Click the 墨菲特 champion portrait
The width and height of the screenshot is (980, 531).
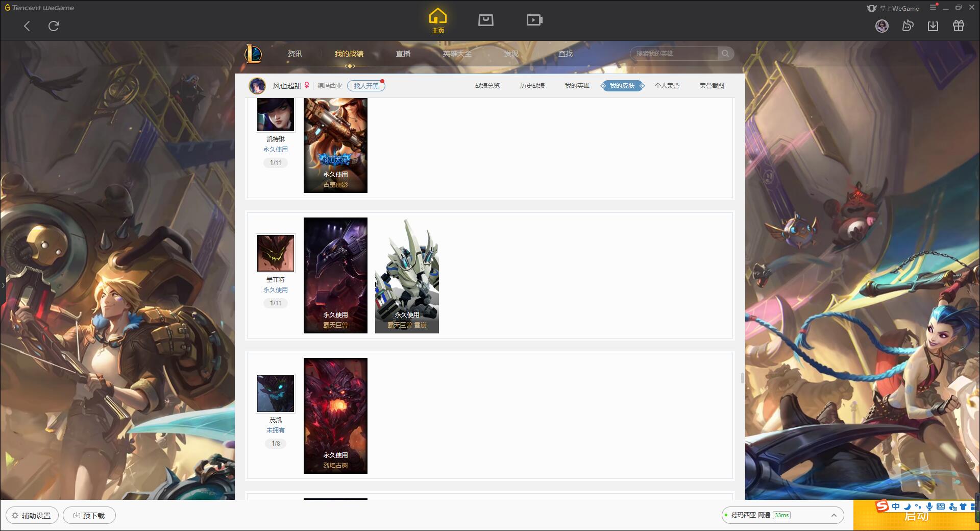[x=276, y=253]
